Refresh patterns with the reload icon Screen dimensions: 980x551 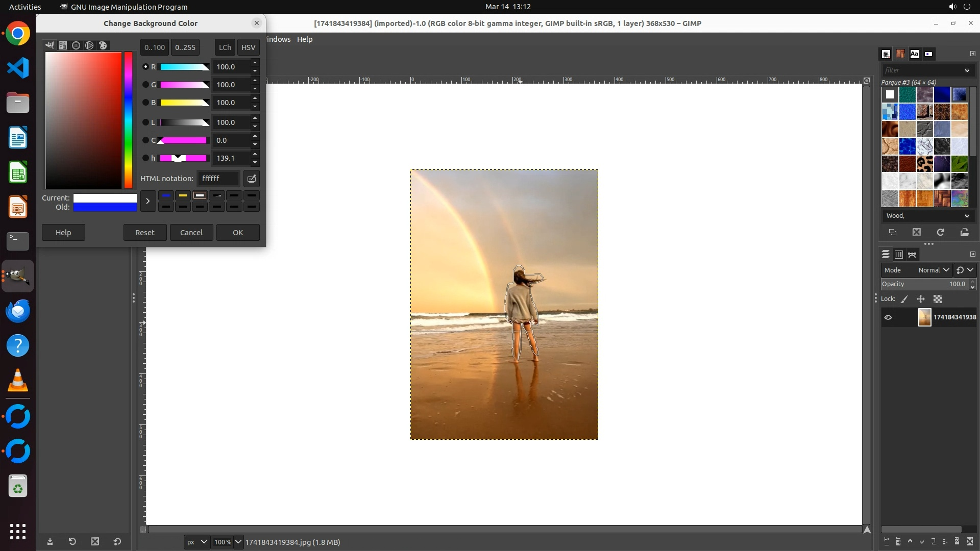(940, 232)
